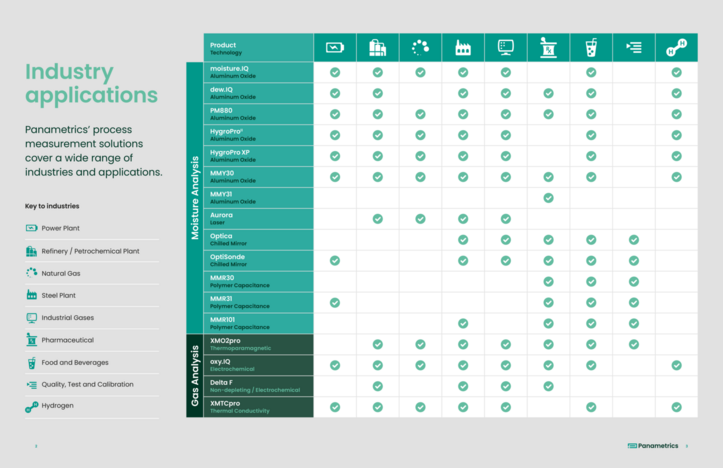The width and height of the screenshot is (723, 468).
Task: Click the Hydrogen column icon in table header
Action: [x=677, y=47]
